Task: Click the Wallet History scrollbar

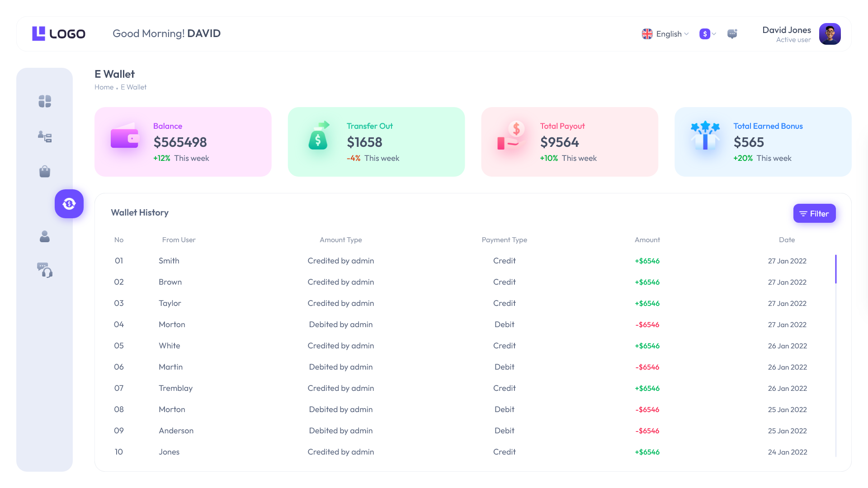Action: tap(836, 269)
